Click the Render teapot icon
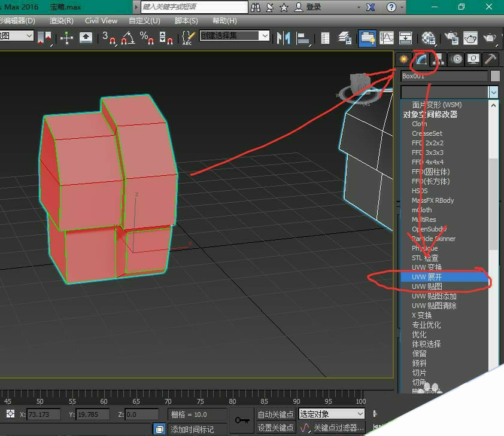504x436 pixels. click(x=491, y=38)
